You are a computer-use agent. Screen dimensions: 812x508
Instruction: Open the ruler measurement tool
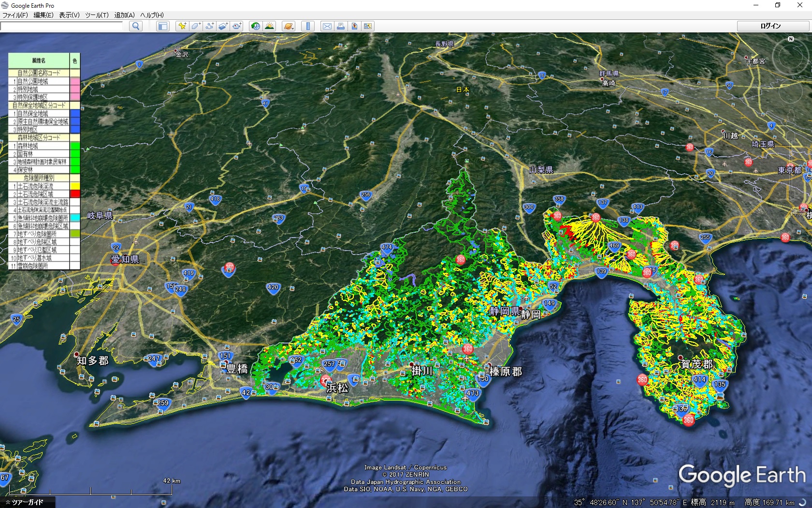point(308,26)
